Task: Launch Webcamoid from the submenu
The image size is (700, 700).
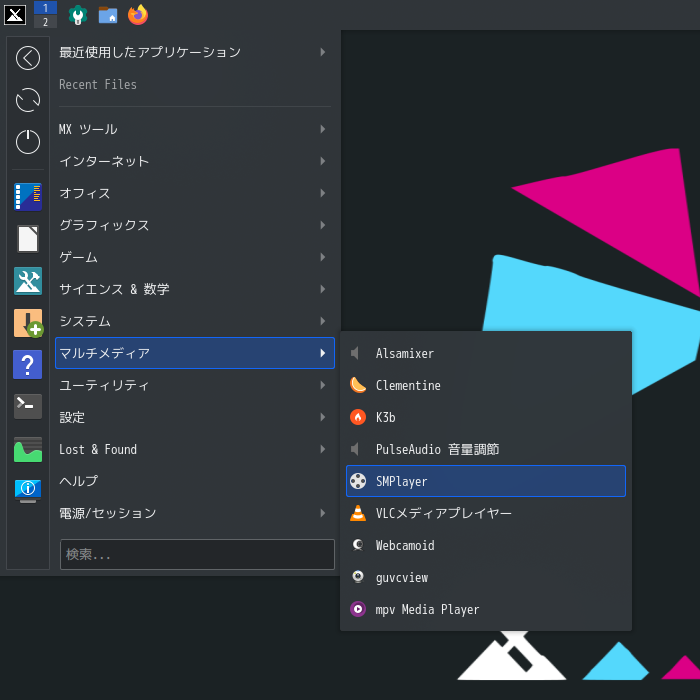Action: [x=486, y=545]
